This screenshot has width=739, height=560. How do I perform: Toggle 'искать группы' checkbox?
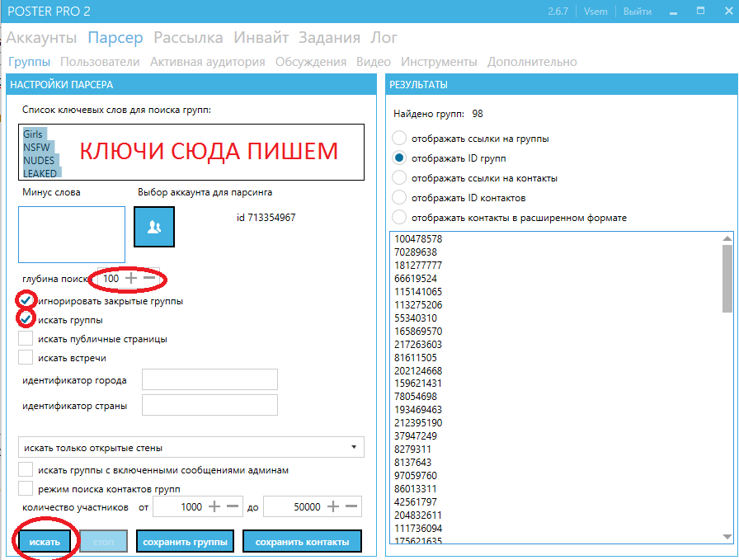pyautogui.click(x=26, y=319)
